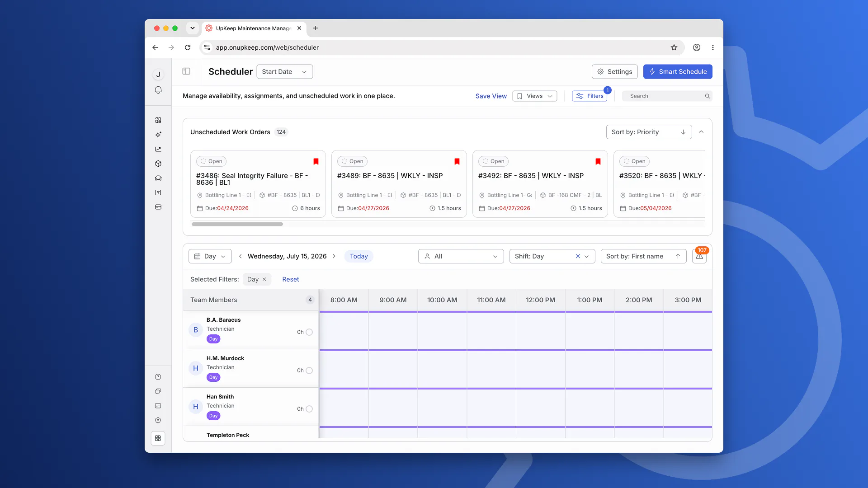Select the UpKeep Maintenance browser tab
This screenshot has height=488, width=868.
click(x=253, y=28)
